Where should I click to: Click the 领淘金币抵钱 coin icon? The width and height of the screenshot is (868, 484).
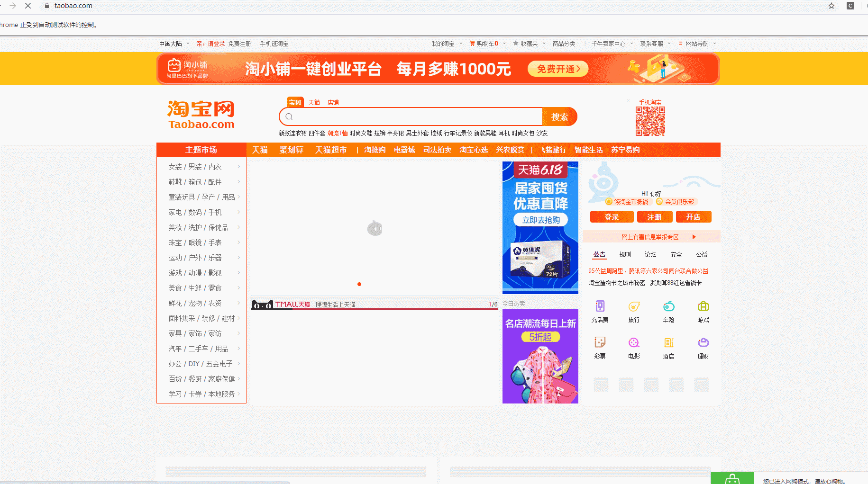(609, 202)
